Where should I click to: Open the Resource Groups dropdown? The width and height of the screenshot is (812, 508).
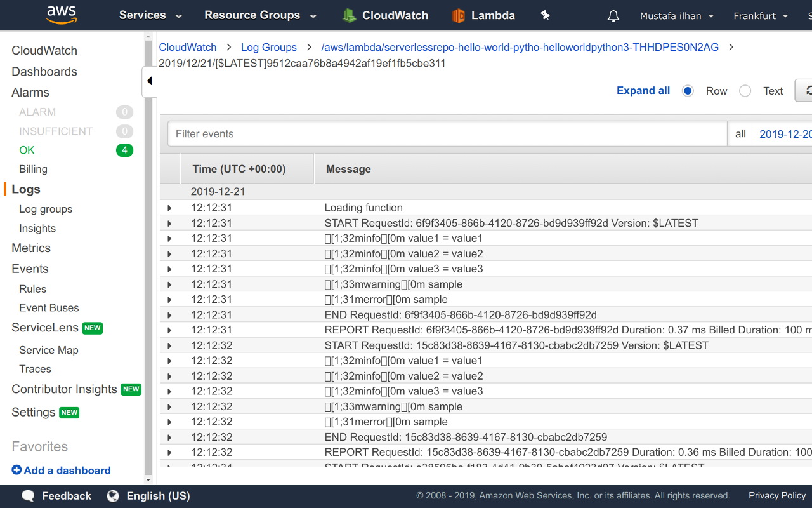click(260, 15)
